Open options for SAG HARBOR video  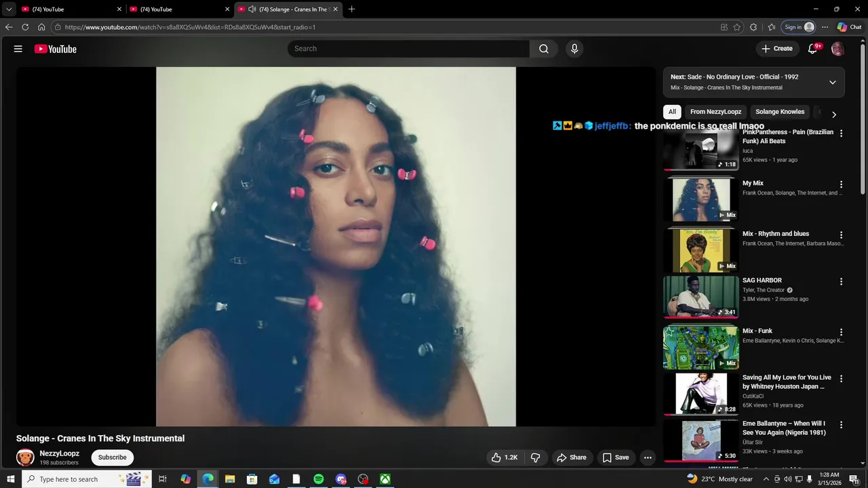tap(841, 281)
